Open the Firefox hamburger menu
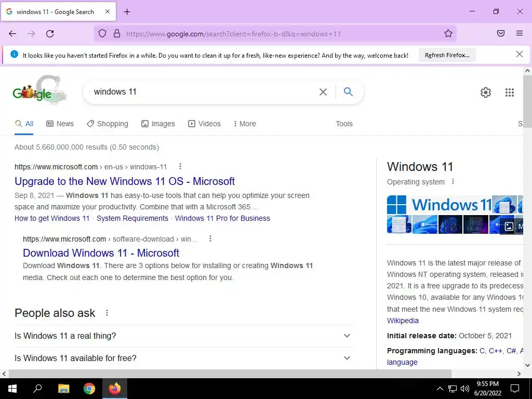Viewport: 532px width, 399px height. (x=520, y=33)
